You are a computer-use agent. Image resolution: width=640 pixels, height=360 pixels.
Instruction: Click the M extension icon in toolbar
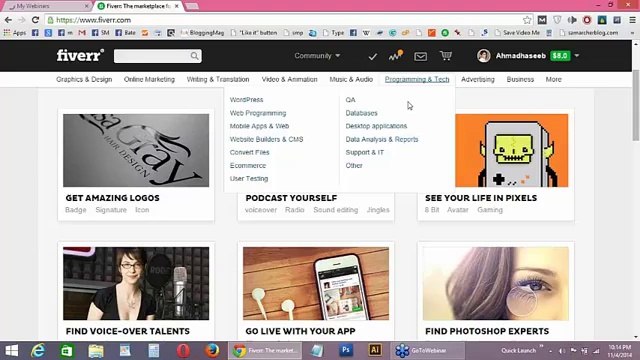pos(542,20)
